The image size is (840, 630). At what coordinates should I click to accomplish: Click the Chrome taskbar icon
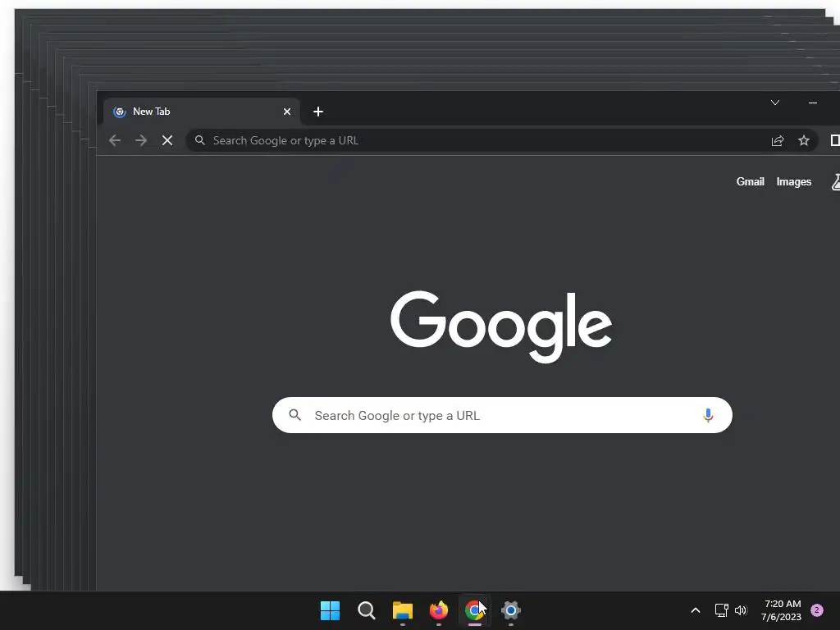pos(474,610)
